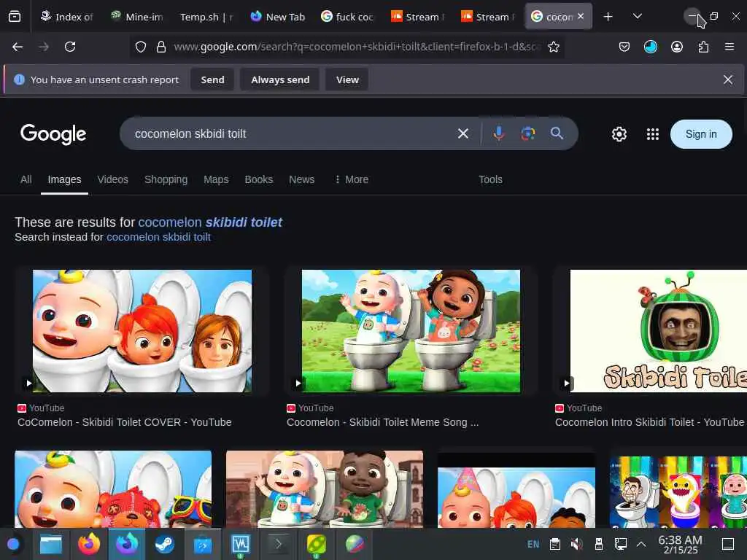Bookmark this page with star icon

pyautogui.click(x=553, y=47)
